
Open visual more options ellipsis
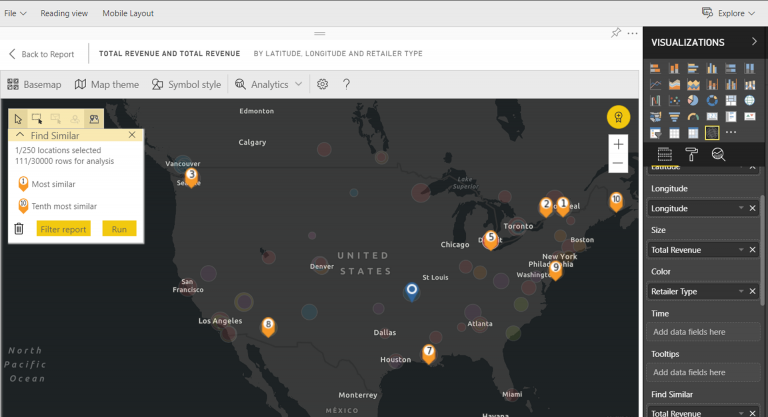632,33
